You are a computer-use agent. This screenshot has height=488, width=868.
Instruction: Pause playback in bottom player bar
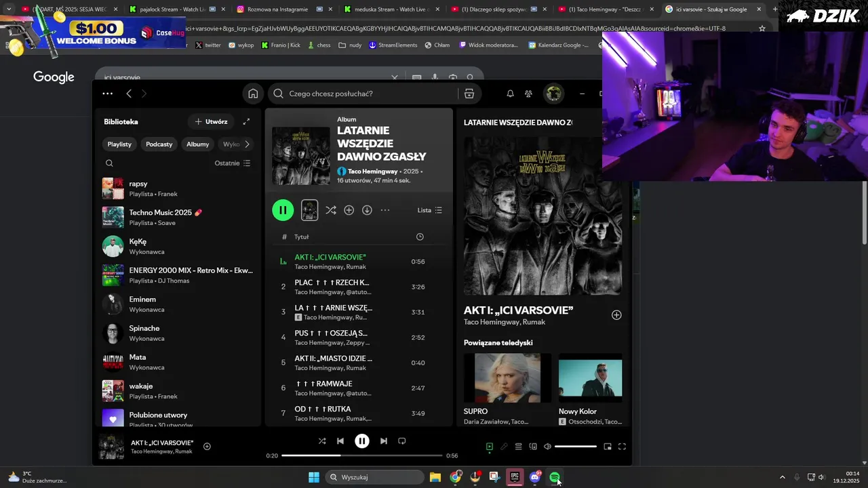[x=362, y=441]
